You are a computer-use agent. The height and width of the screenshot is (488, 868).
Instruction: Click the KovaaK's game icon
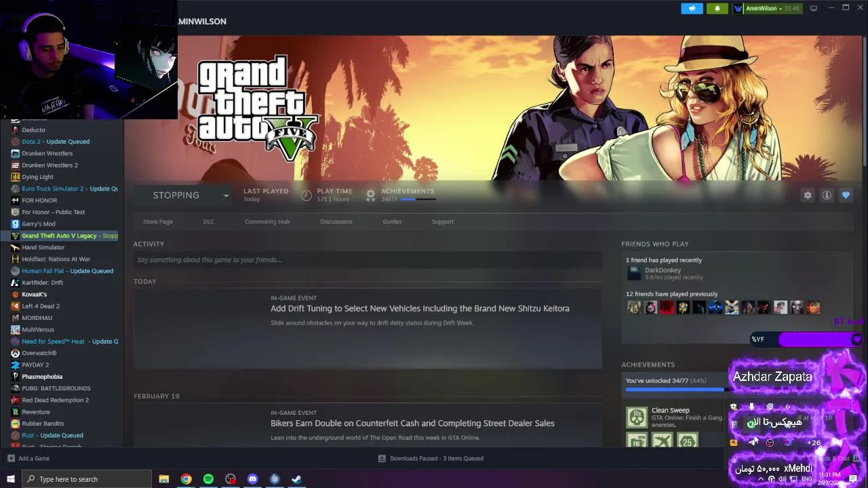[15, 294]
